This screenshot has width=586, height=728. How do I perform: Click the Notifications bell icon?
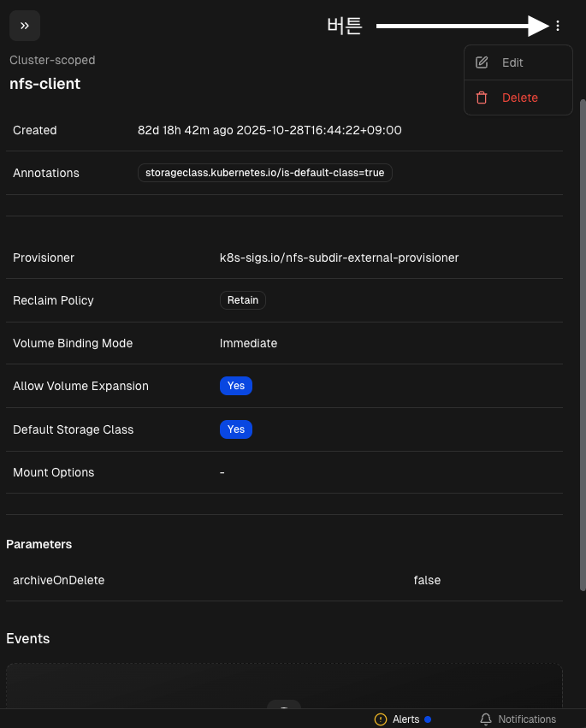click(486, 719)
